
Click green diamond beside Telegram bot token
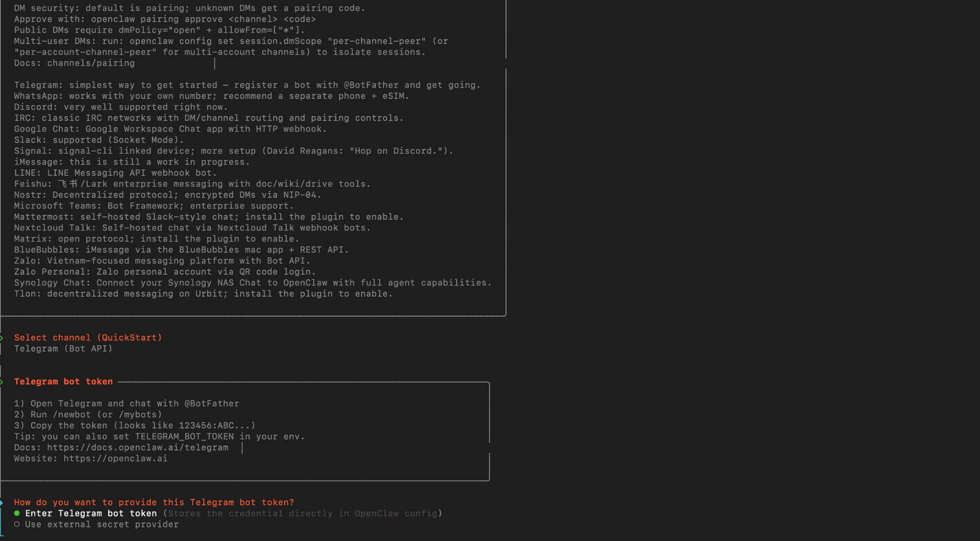(1, 381)
